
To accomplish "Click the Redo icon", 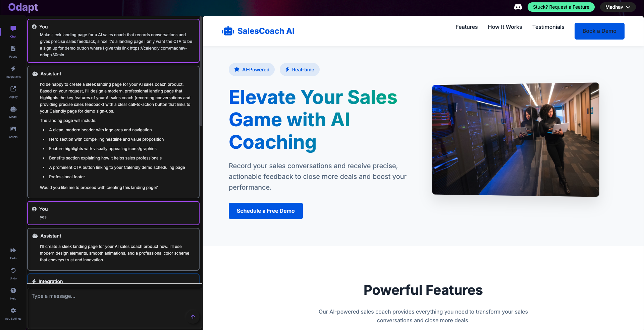I will click(x=13, y=253).
